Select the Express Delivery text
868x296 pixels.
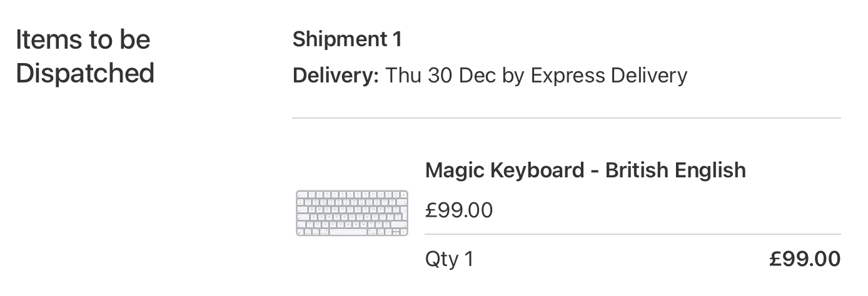point(608,76)
